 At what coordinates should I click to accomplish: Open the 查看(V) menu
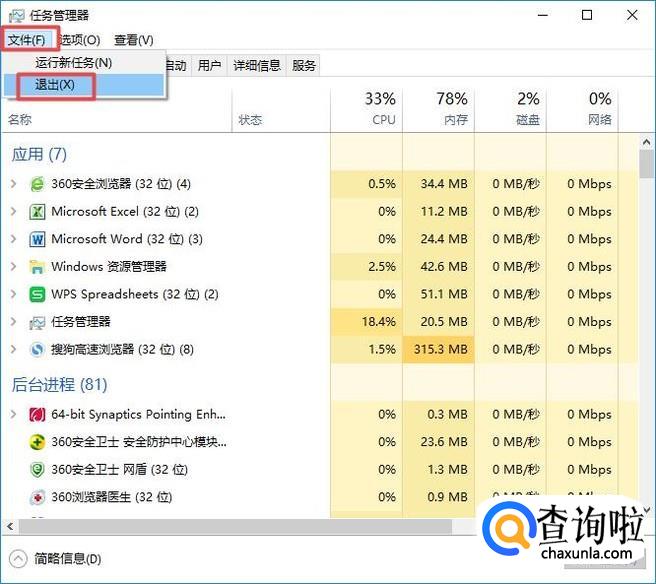134,40
